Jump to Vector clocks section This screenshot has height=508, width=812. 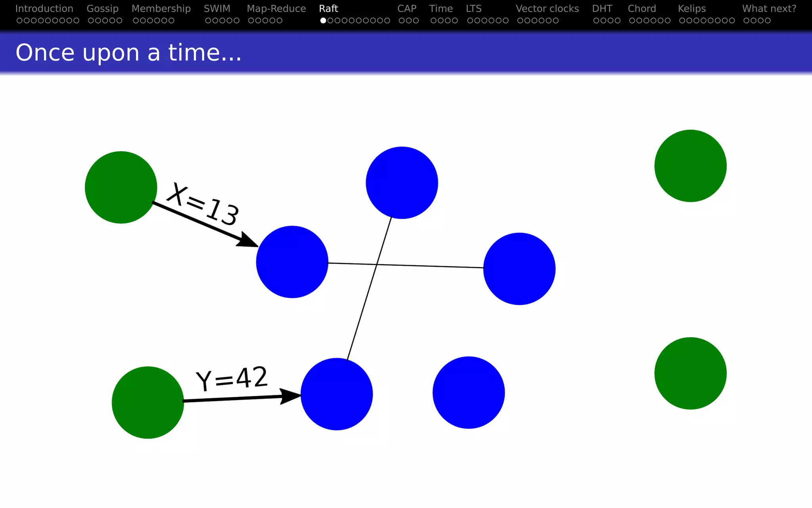click(x=547, y=9)
